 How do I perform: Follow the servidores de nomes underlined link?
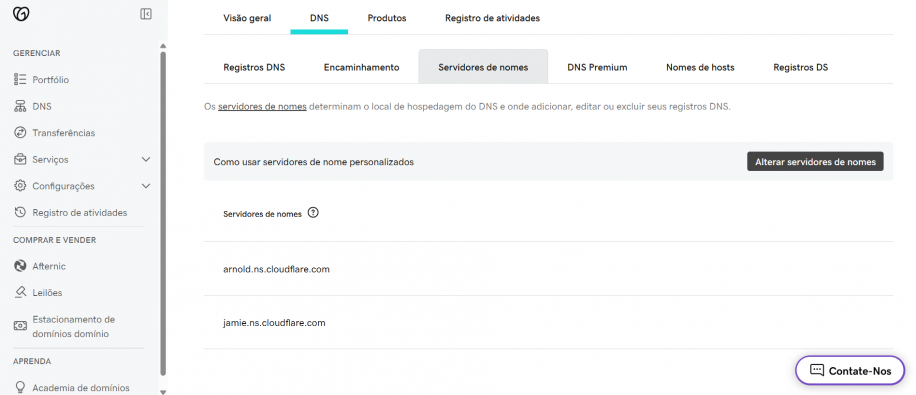coord(262,107)
